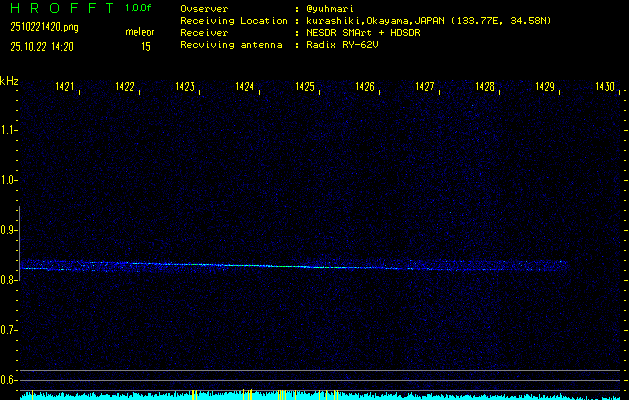
Task: Click the 1430 time marker
Action: (605, 88)
